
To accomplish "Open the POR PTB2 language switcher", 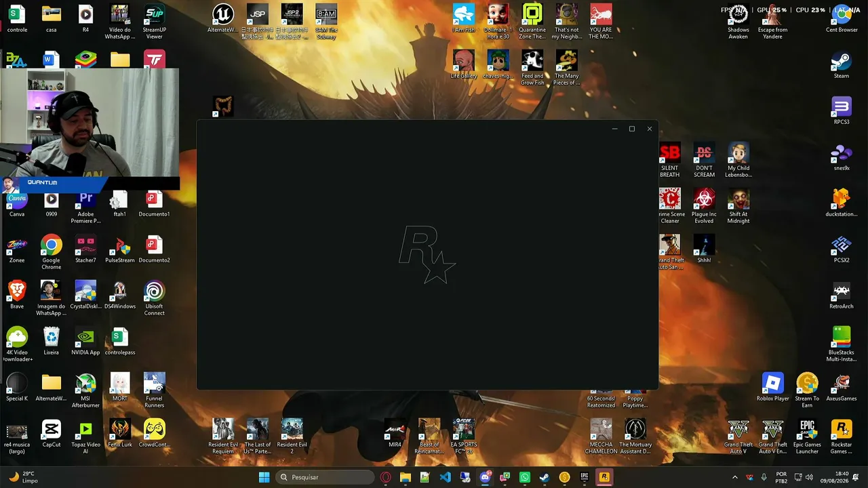I will click(781, 477).
